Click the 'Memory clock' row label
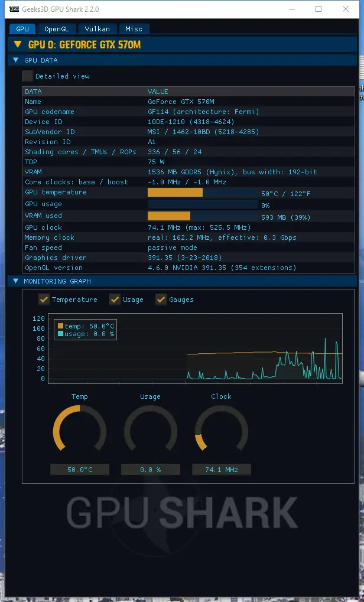 click(50, 237)
